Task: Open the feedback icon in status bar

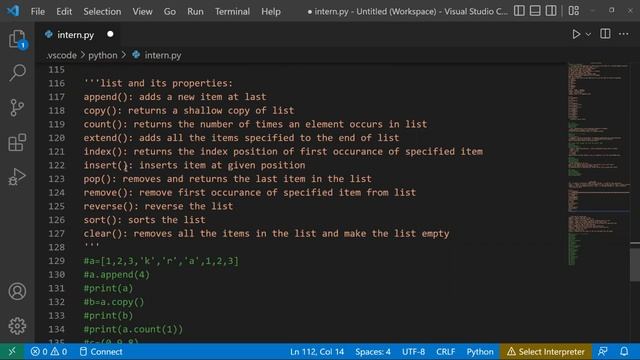Action: click(602, 351)
